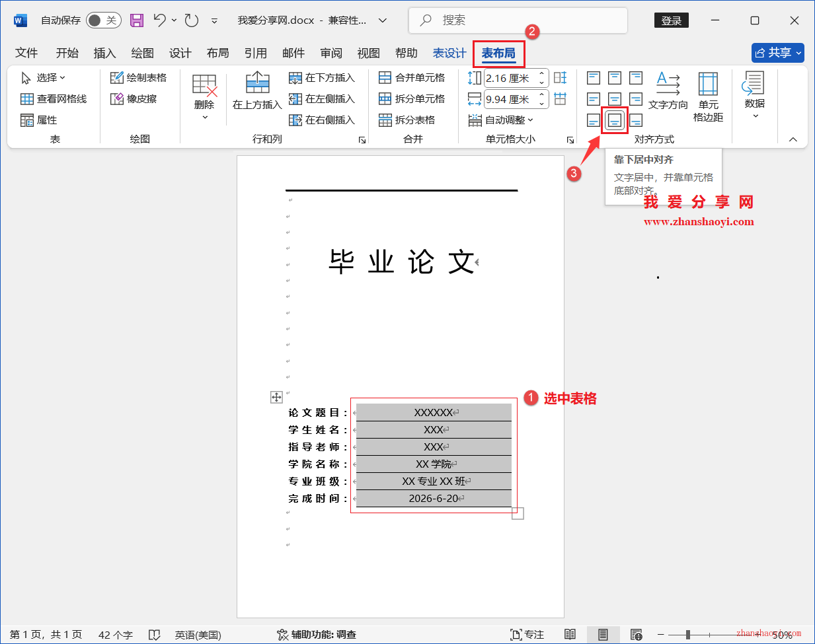Viewport: 815px width, 644px height.
Task: Open the 删除 delete dropdown
Action: click(204, 96)
